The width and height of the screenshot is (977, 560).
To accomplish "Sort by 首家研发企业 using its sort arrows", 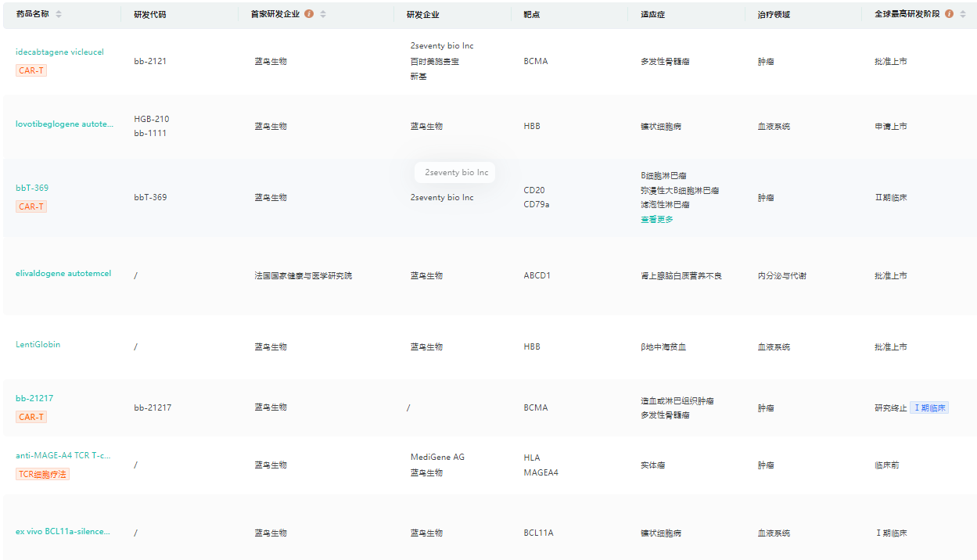I will pos(323,14).
